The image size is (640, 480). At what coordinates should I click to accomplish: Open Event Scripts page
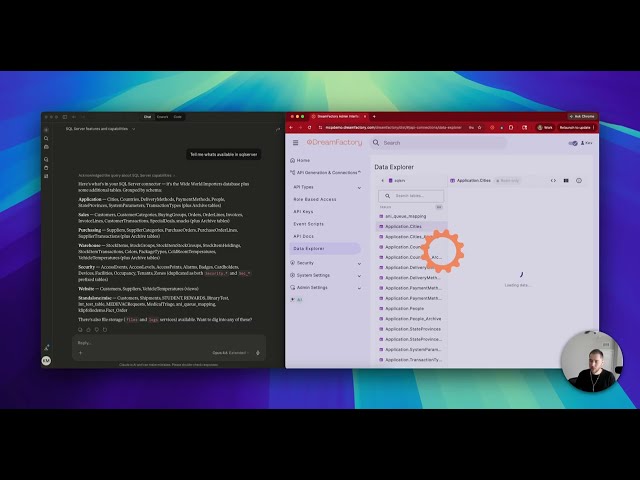point(308,224)
